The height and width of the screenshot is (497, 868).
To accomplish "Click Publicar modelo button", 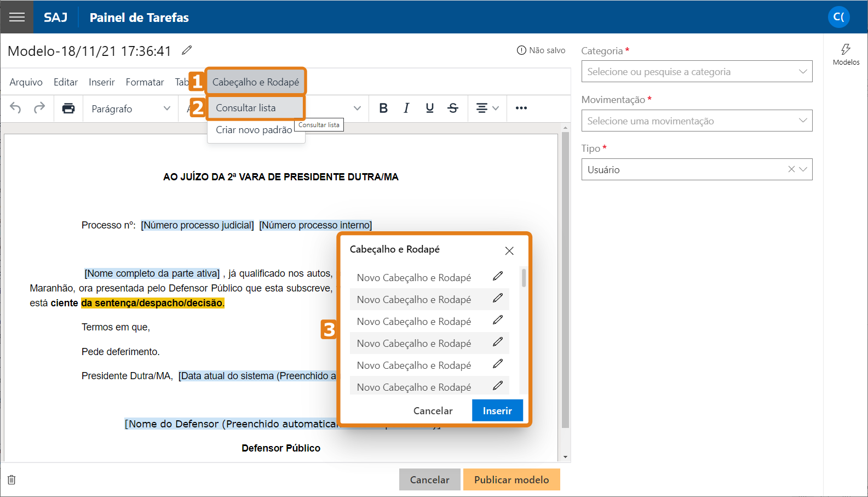I will [511, 479].
